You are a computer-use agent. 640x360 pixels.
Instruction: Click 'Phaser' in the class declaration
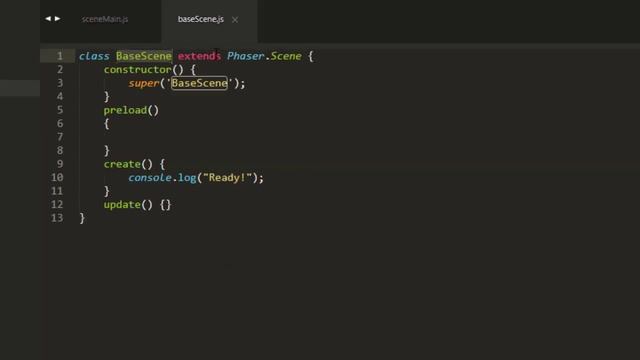point(245,56)
